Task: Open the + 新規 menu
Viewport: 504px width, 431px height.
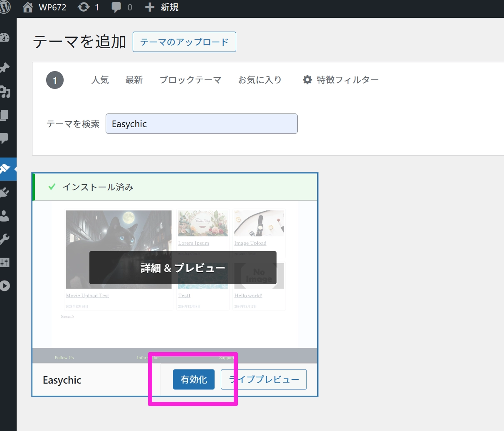Action: [162, 7]
